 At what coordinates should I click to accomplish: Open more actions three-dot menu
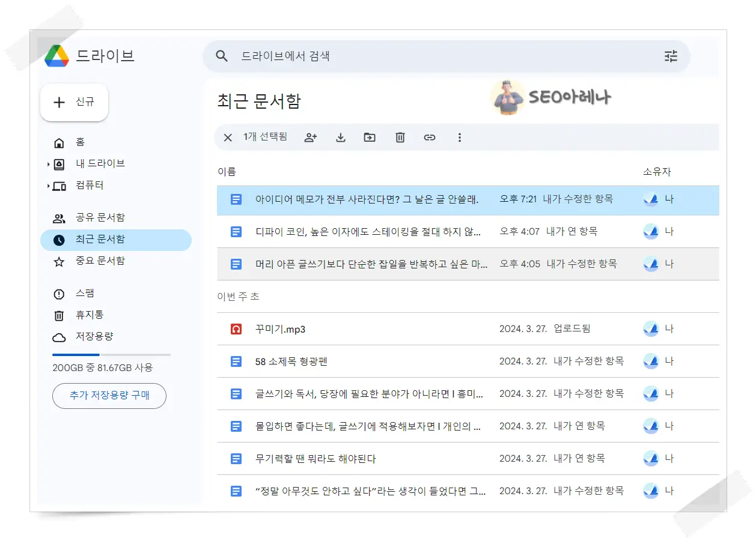[x=460, y=138]
